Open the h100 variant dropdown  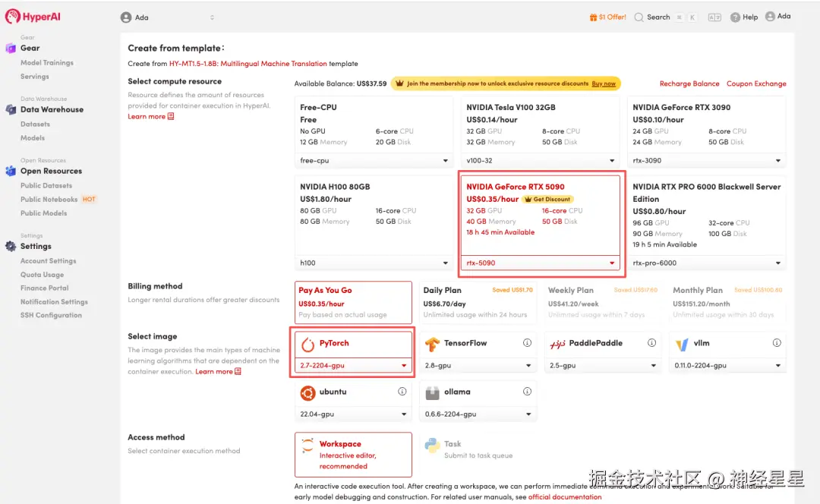pos(374,263)
